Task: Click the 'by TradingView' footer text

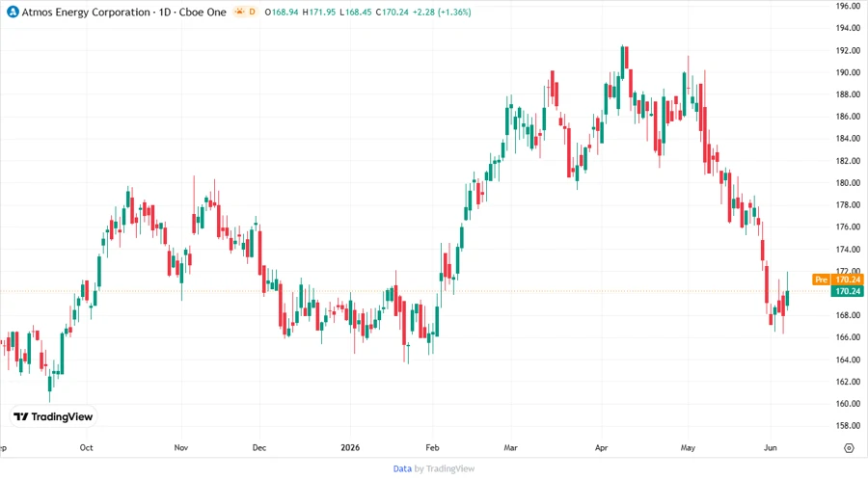Action: (445, 468)
